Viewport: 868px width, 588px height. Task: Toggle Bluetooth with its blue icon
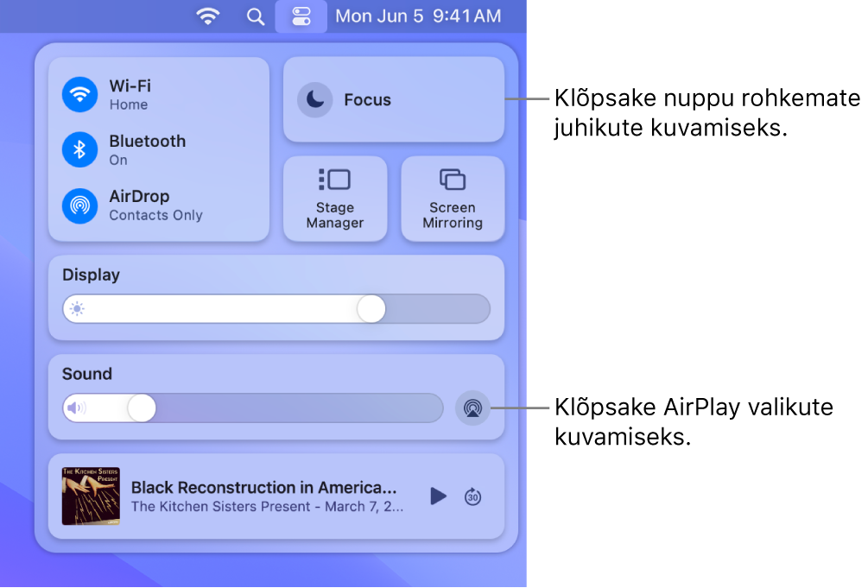click(79, 149)
